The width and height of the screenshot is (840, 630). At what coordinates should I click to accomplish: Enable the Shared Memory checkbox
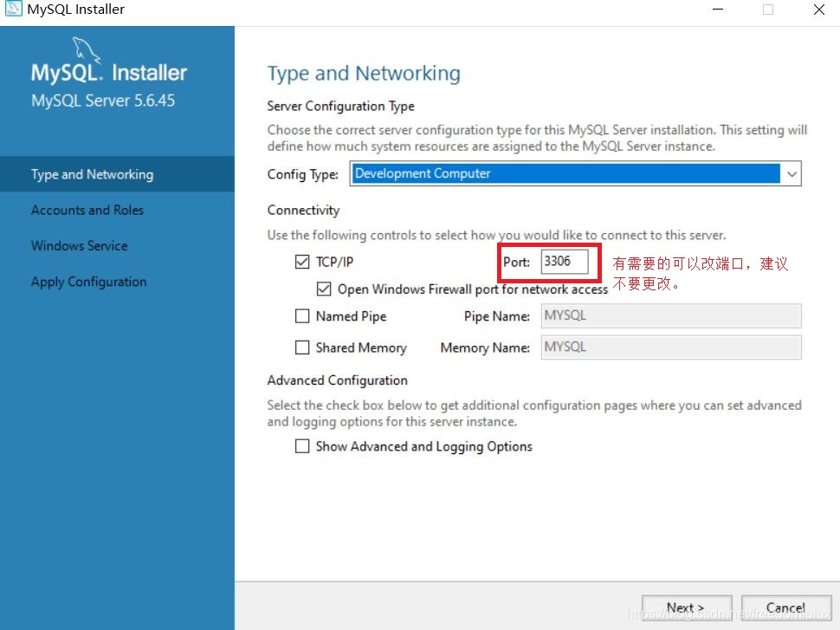pos(302,347)
